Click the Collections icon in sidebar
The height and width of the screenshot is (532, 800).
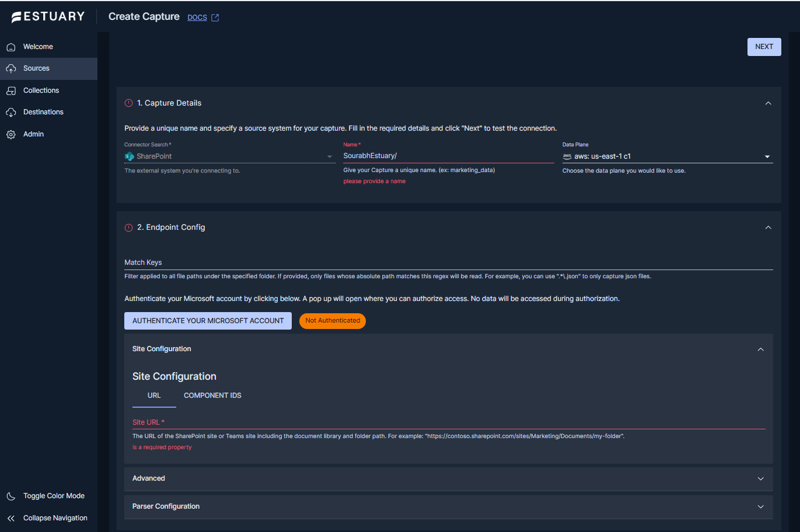pyautogui.click(x=11, y=91)
